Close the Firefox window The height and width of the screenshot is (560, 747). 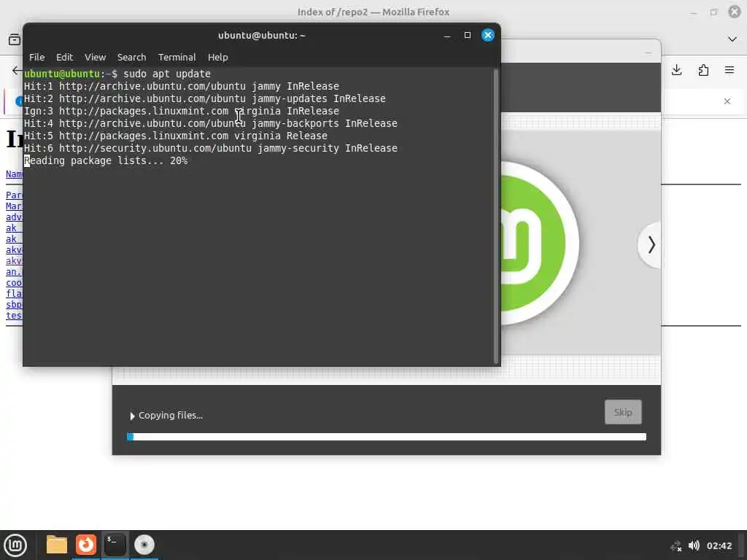[x=735, y=12]
